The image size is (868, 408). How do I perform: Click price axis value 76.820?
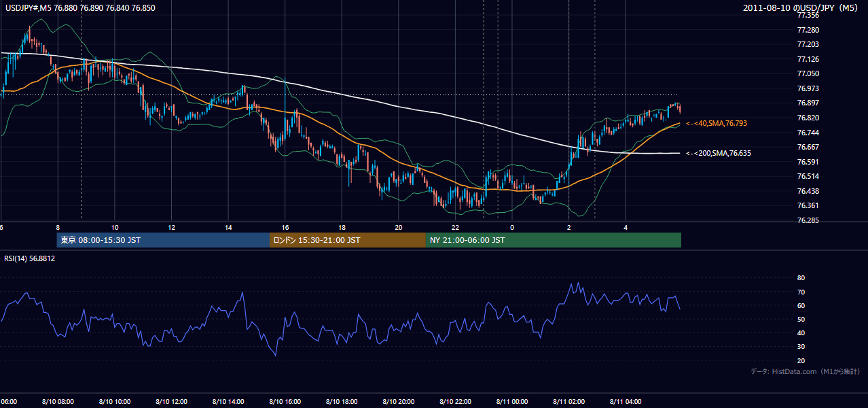pos(808,118)
